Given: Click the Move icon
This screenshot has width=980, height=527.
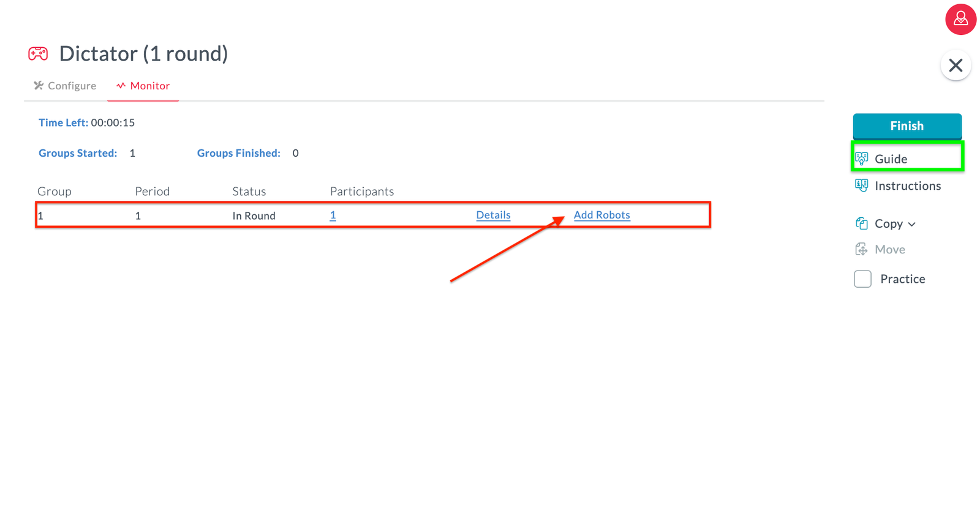Looking at the screenshot, I should pos(861,249).
